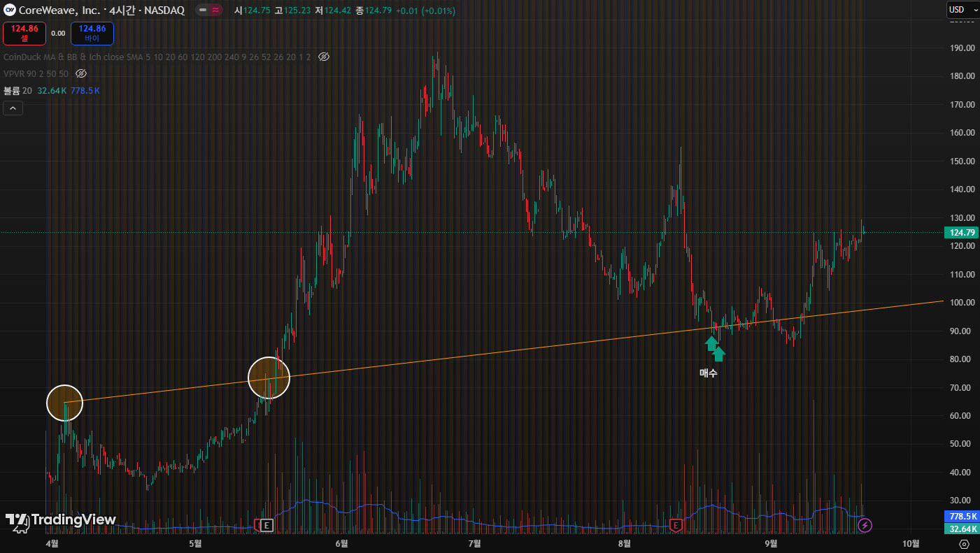Click the 100.00 price scale label
The image size is (980, 553).
click(x=963, y=303)
